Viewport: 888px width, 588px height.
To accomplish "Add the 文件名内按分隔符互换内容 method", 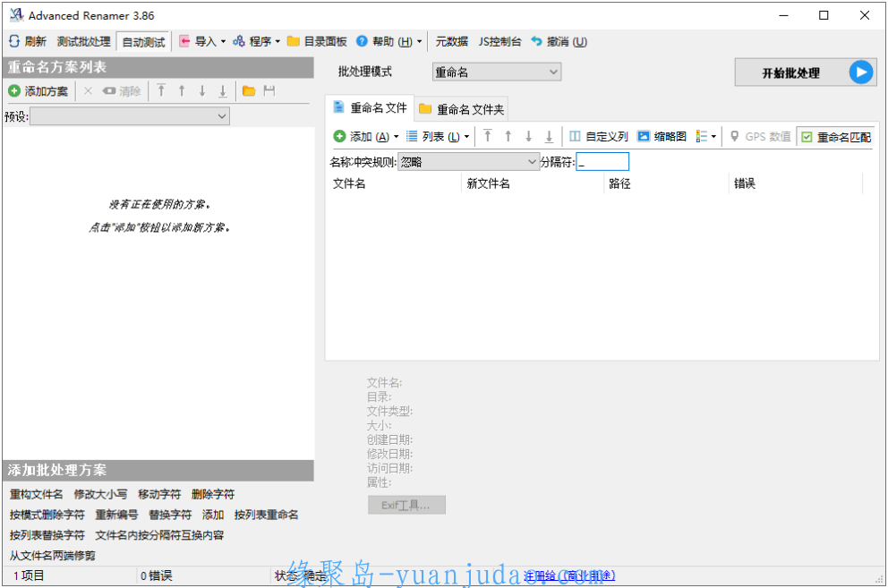I will pos(159,535).
